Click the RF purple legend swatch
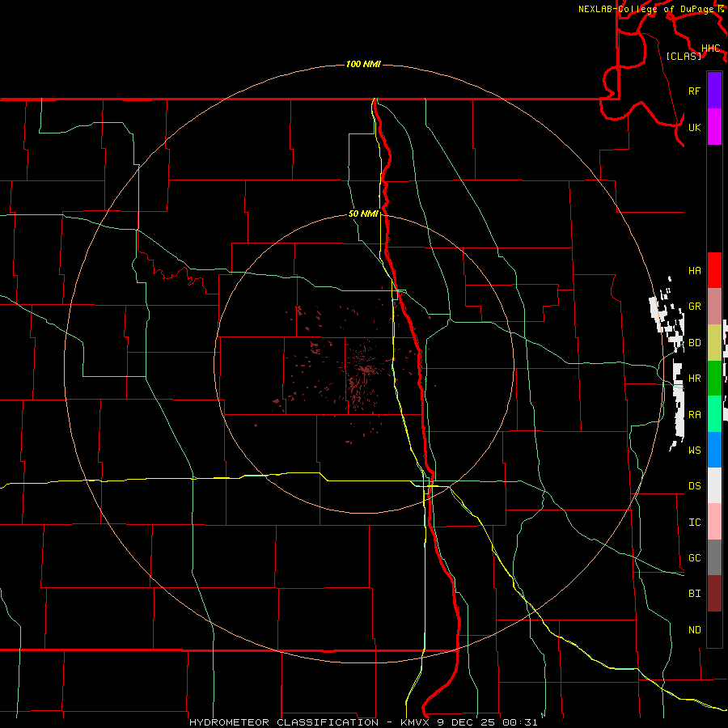The width and height of the screenshot is (728, 728). (x=714, y=91)
